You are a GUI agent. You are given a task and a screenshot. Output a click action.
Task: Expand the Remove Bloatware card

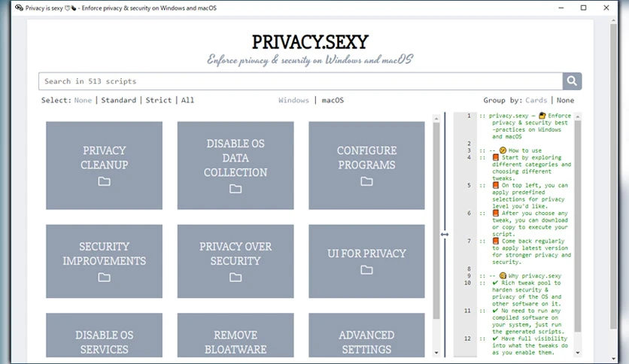pos(235,335)
